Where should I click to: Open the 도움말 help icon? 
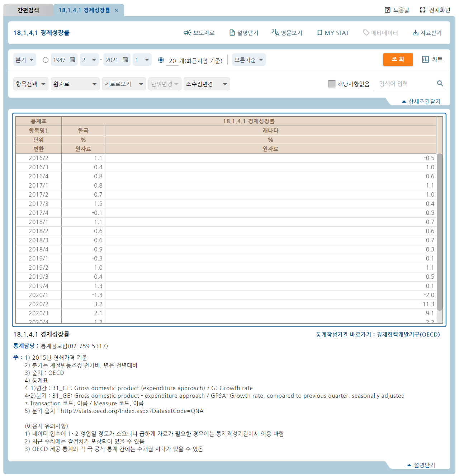pos(387,10)
